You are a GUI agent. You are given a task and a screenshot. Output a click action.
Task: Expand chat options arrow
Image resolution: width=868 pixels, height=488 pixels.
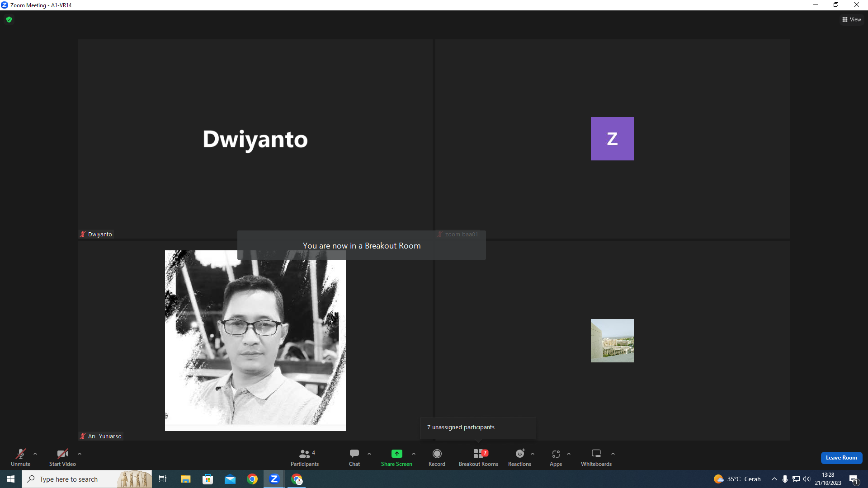coord(369,454)
